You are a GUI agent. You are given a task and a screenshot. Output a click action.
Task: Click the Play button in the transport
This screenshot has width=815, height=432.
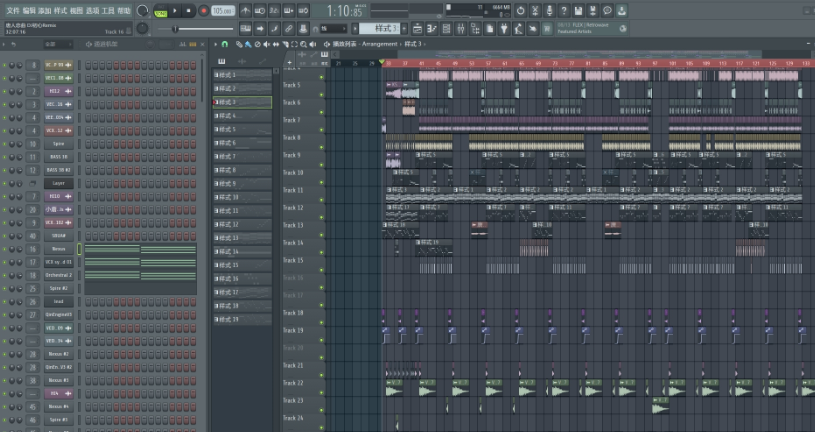pyautogui.click(x=175, y=10)
